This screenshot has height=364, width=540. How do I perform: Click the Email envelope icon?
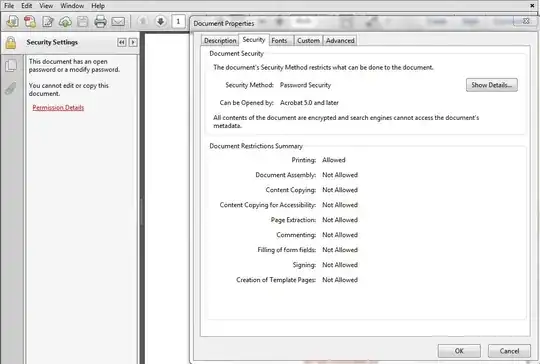(x=118, y=22)
